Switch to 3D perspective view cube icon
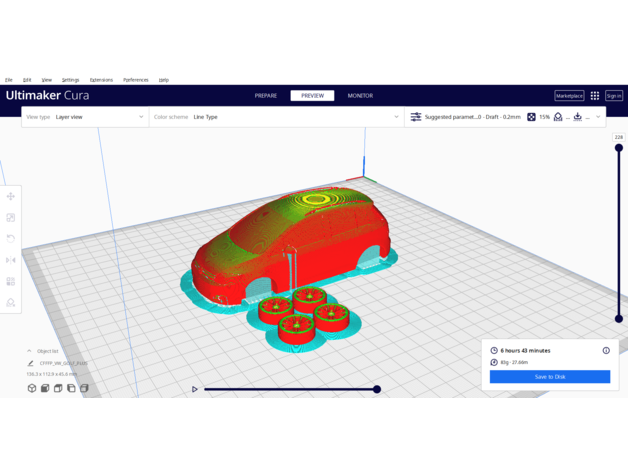The height and width of the screenshot is (472, 628). (32, 388)
